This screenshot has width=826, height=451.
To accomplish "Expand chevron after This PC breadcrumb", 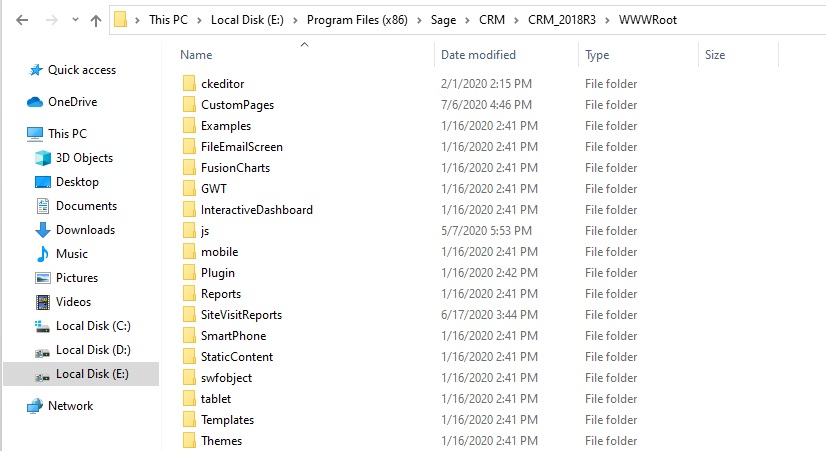I will (199, 21).
